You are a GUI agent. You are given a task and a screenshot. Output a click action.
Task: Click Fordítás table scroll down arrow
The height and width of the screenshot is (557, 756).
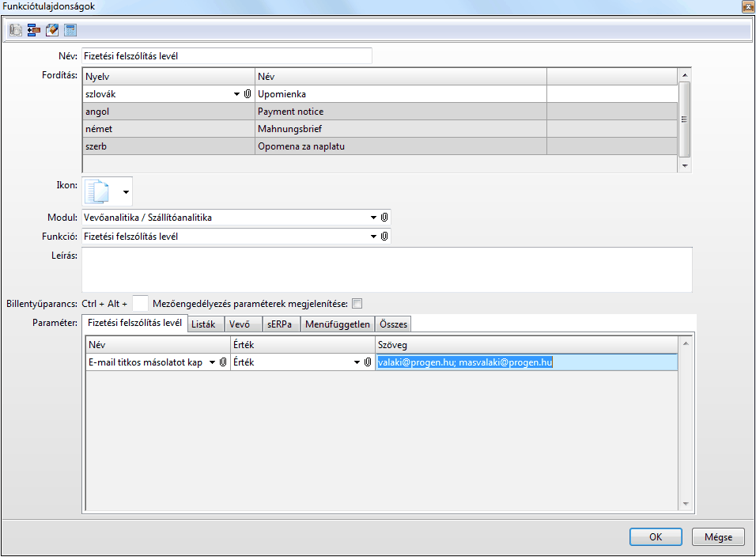click(685, 166)
